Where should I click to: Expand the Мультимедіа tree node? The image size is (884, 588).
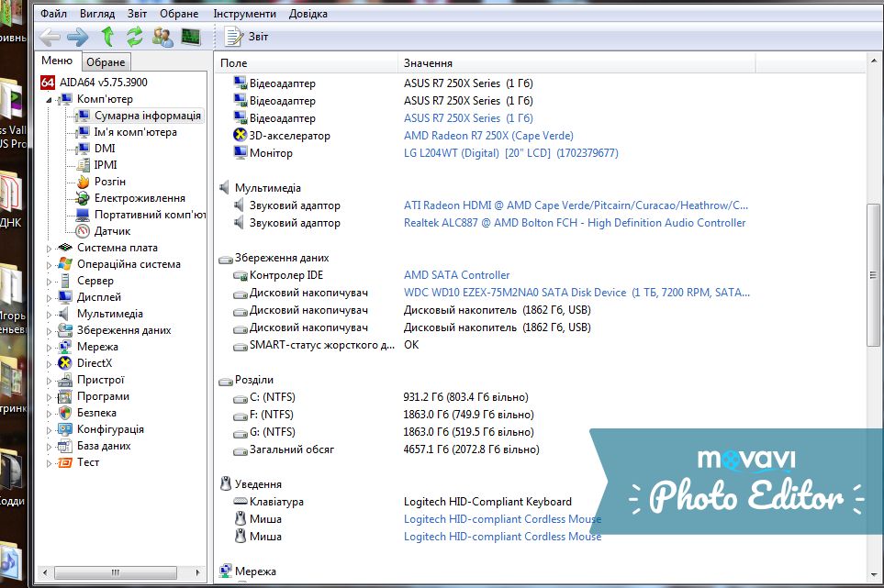(49, 315)
